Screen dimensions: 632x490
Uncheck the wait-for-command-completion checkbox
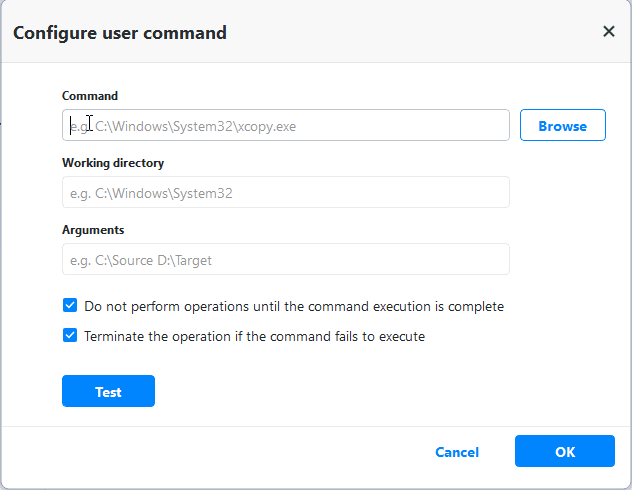(x=70, y=306)
